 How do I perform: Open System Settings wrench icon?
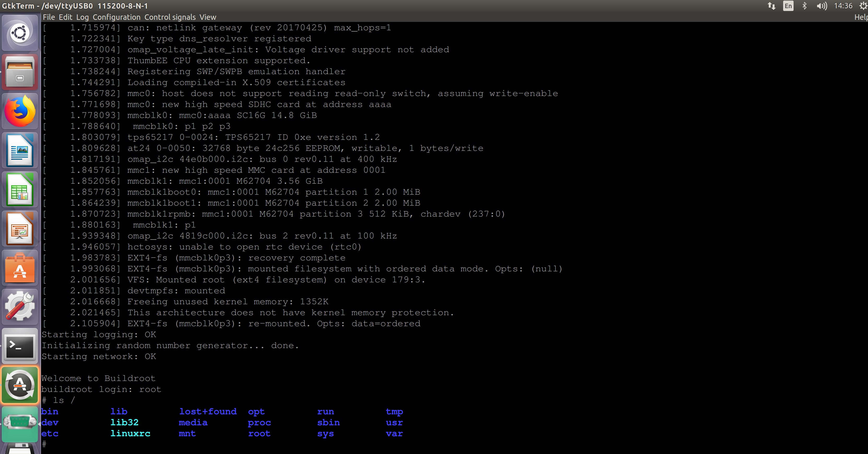point(20,307)
